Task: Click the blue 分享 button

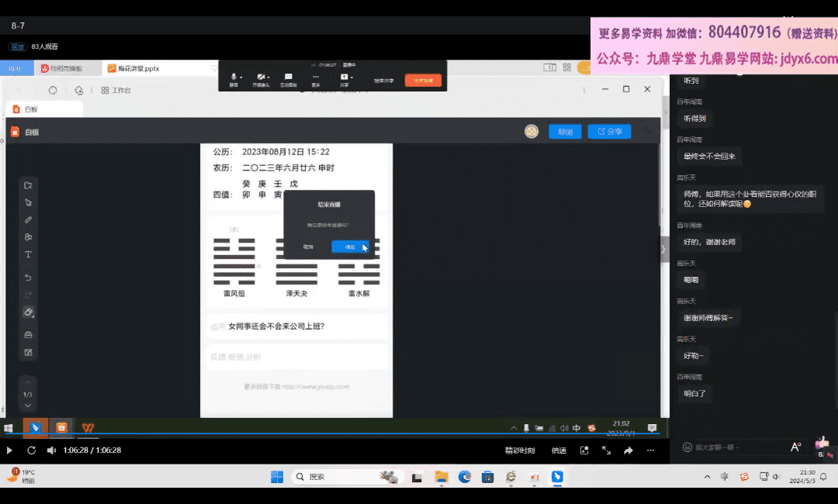Action: click(x=609, y=132)
